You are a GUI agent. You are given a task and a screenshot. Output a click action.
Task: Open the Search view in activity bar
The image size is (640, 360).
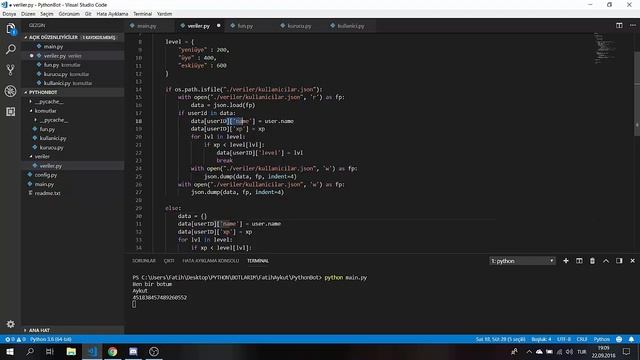coord(11,49)
